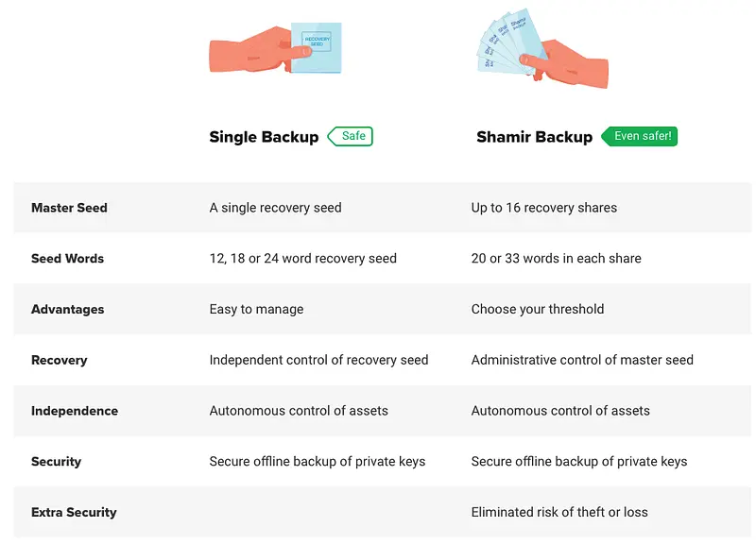
Task: Click the Independence row label
Action: coord(75,411)
